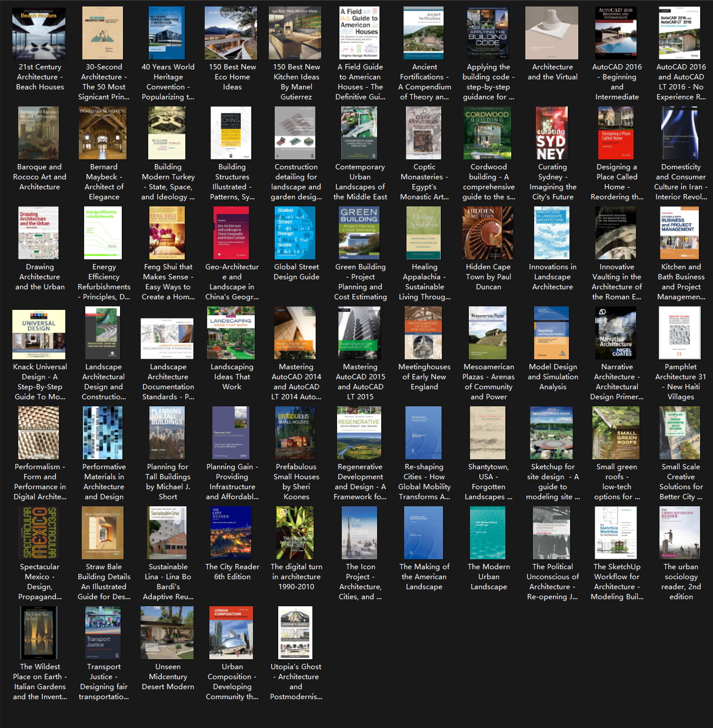Click the 'Baroque and Rococo Art and Architecture' title
713x728 pixels.
point(39,177)
